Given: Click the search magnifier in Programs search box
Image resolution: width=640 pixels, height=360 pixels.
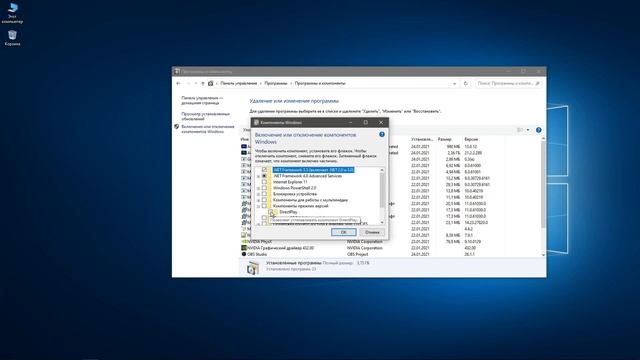Looking at the screenshot, I should click(537, 83).
